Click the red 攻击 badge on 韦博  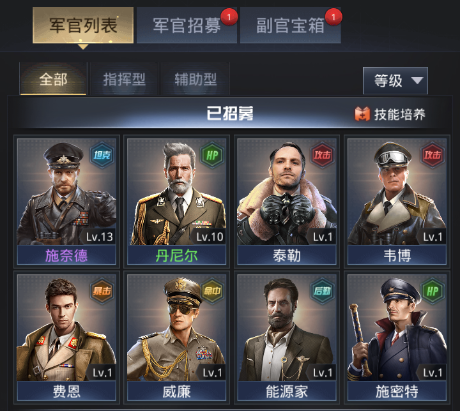click(x=432, y=155)
